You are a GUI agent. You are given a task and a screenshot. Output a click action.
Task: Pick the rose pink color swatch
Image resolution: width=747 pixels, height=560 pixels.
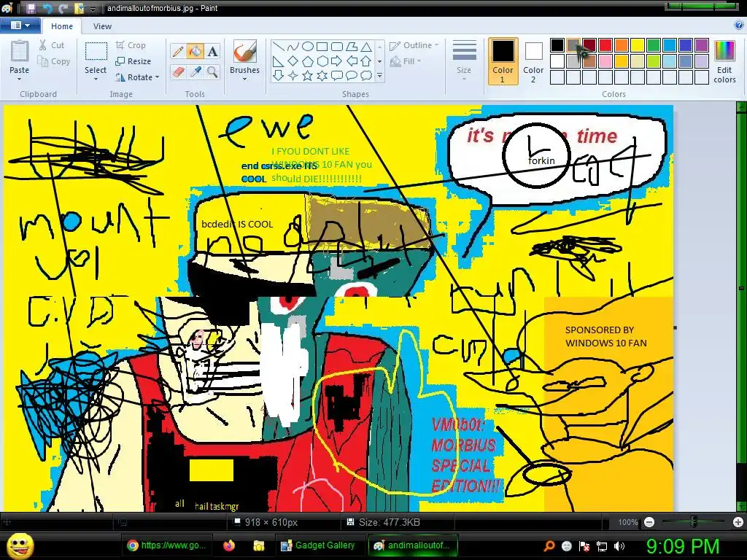(605, 61)
